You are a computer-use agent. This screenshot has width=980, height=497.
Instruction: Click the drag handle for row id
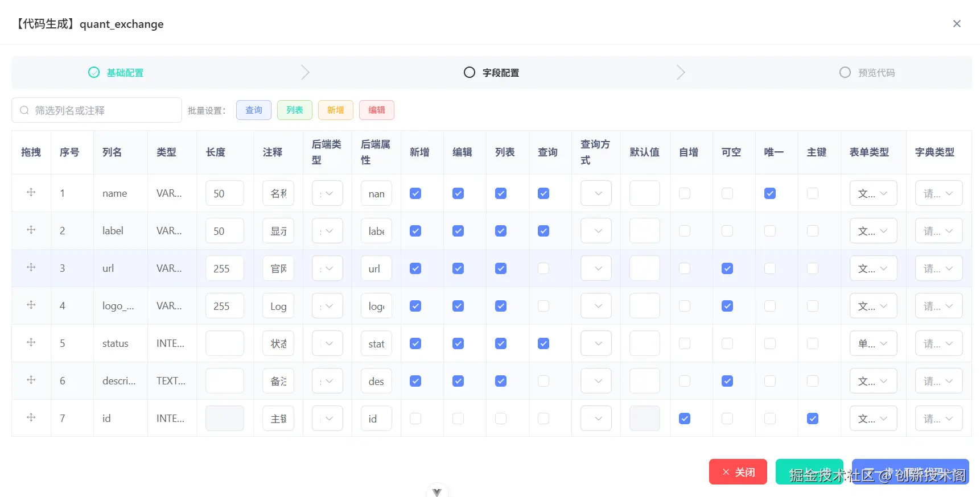(x=31, y=417)
